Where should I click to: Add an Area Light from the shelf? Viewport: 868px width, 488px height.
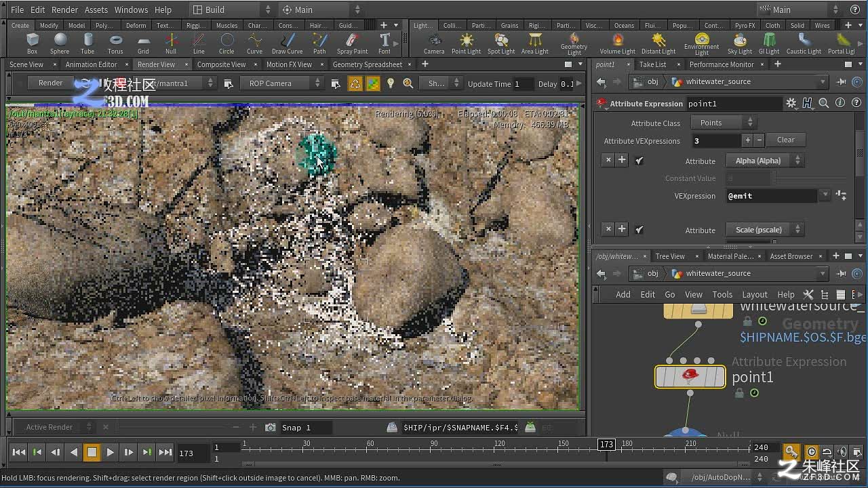coord(535,43)
